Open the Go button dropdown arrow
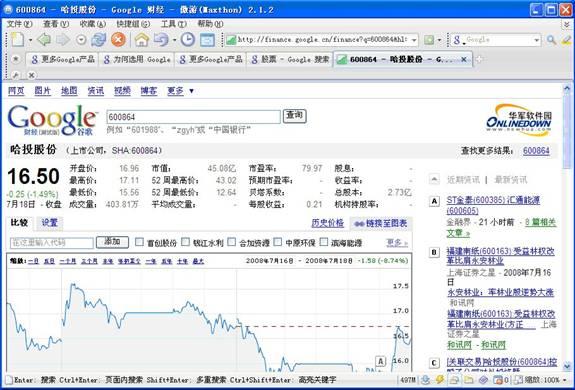Image resolution: width=575 pixels, height=390 pixels. (439, 40)
